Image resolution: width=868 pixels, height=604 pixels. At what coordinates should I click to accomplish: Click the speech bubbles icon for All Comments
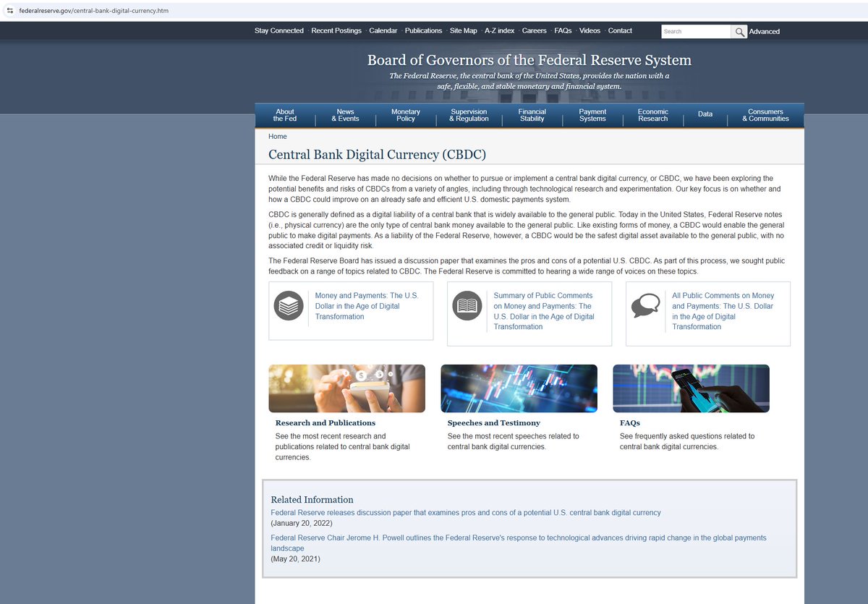click(645, 306)
